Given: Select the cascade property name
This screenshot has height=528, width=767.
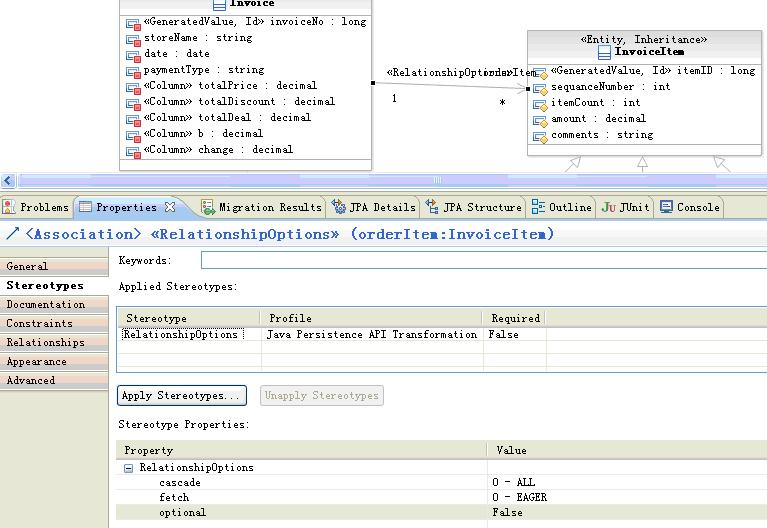Looking at the screenshot, I should click(180, 482).
